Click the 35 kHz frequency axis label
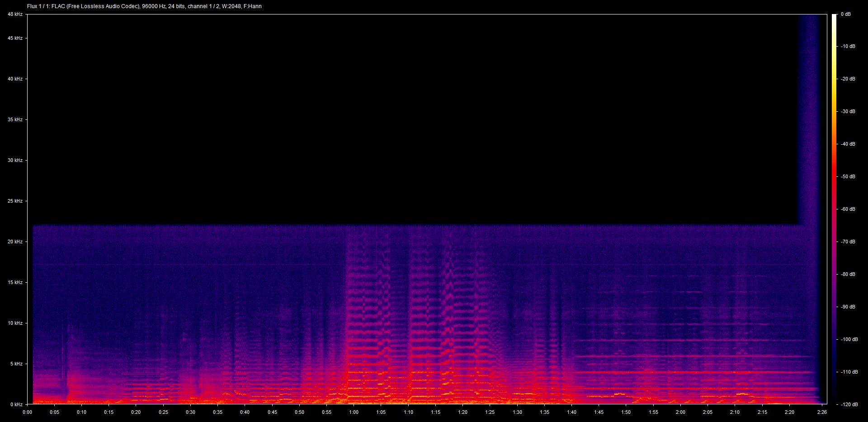This screenshot has width=868, height=422. tap(15, 119)
